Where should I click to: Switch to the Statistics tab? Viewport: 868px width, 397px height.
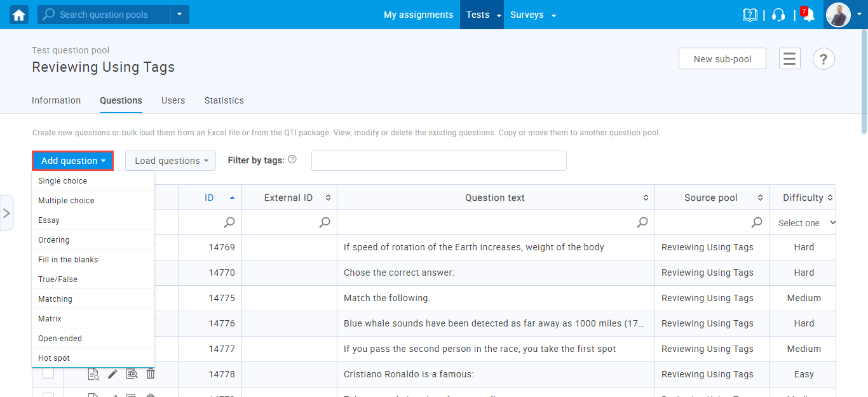[x=224, y=100]
